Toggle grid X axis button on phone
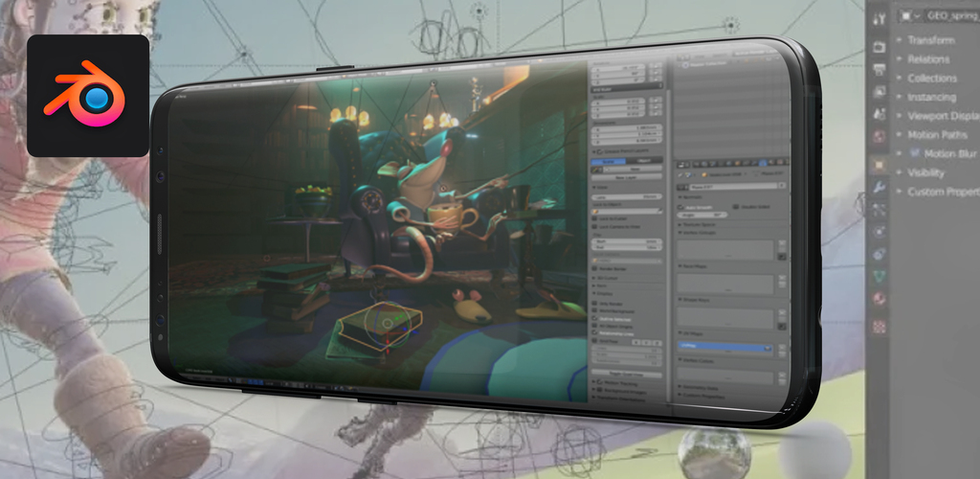This screenshot has width=980, height=479. (x=635, y=343)
